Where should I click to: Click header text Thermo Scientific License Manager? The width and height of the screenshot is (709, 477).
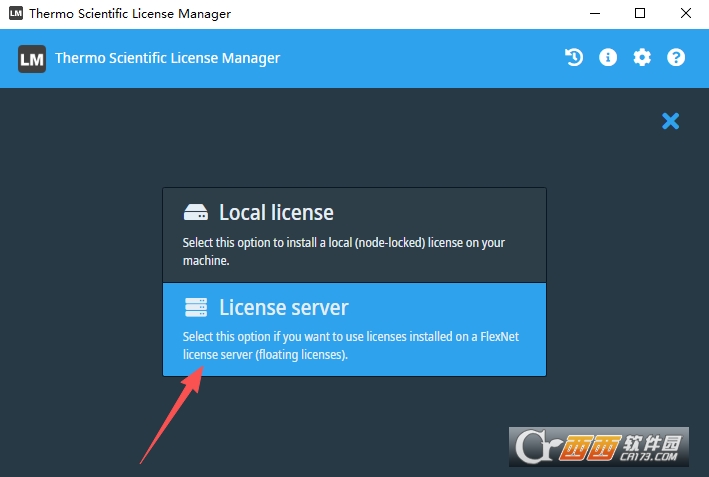(168, 58)
